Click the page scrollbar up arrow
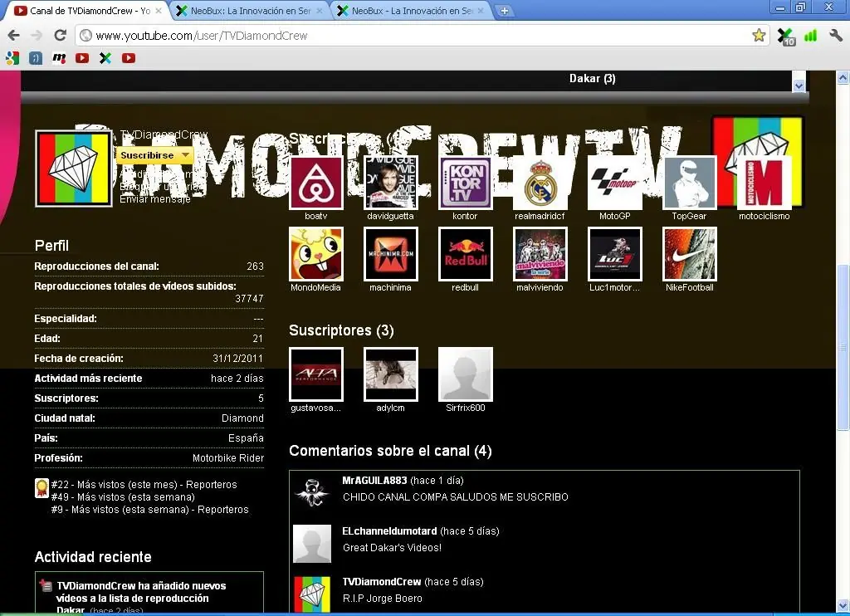Viewport: 850px width, 616px height. [843, 77]
